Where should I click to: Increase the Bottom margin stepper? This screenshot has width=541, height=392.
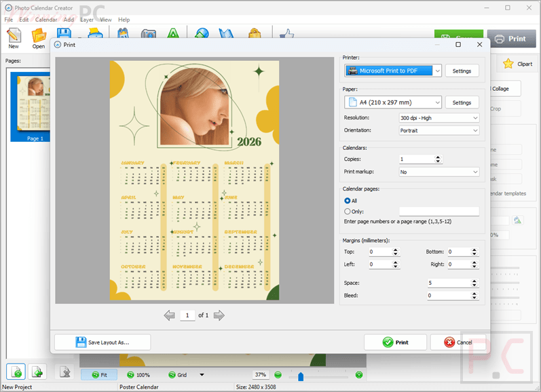[474, 250]
